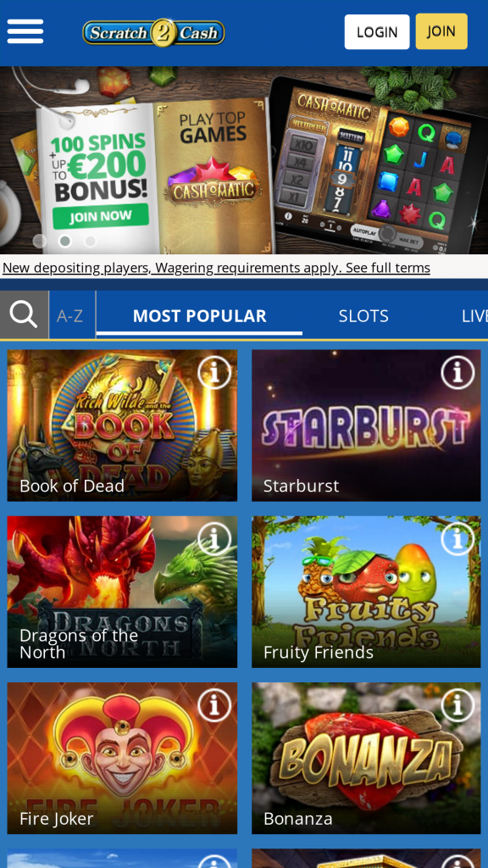Select the first banner carousel dot
Image resolution: width=488 pixels, height=868 pixels.
coord(39,242)
